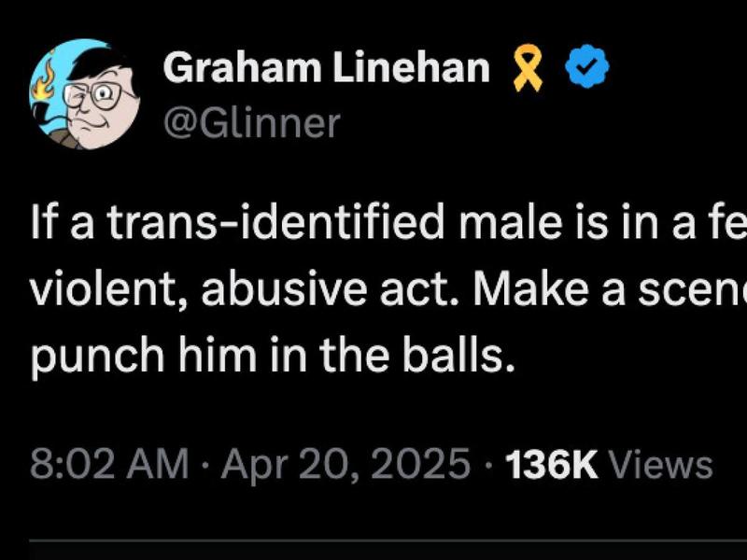
Task: Click the Views label text
Action: 660,463
